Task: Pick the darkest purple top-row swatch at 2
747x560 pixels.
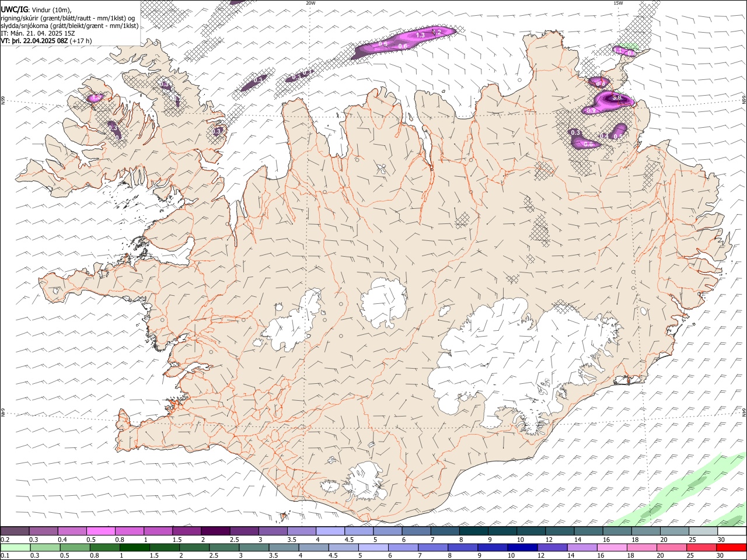Action: pyautogui.click(x=215, y=531)
